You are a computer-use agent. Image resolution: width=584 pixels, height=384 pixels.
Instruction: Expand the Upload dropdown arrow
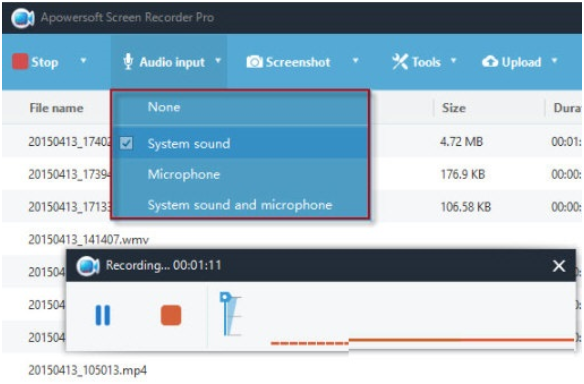pos(554,60)
